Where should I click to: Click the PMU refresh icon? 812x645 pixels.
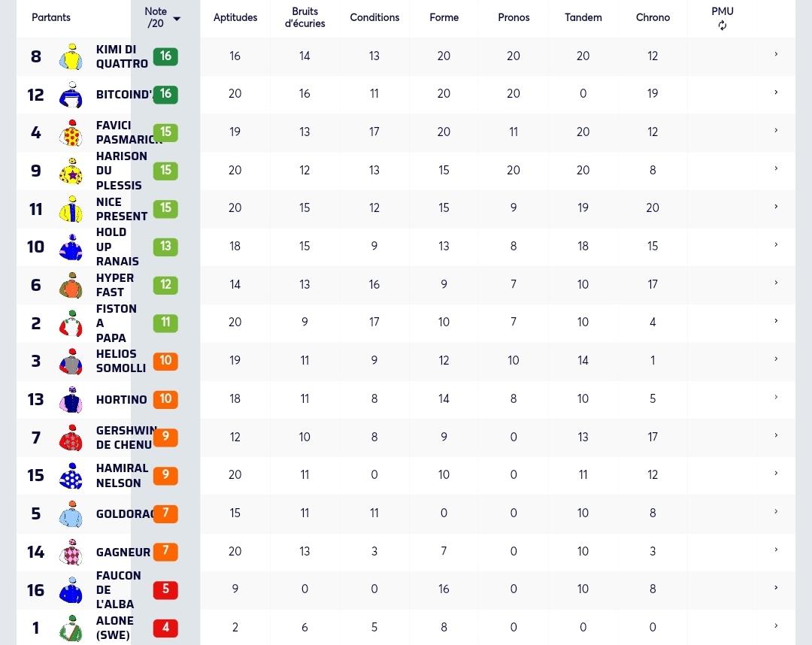722,26
